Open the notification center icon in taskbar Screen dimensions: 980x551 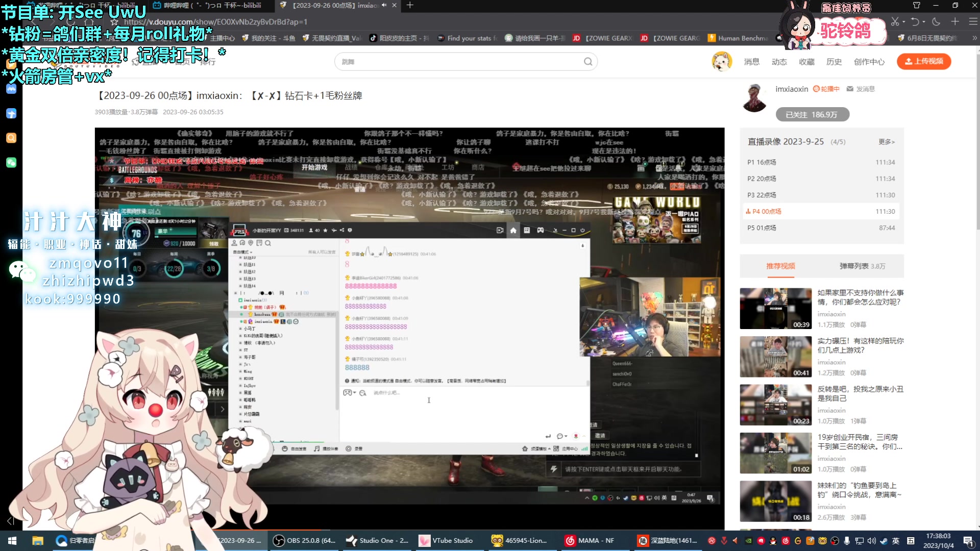tap(968, 541)
